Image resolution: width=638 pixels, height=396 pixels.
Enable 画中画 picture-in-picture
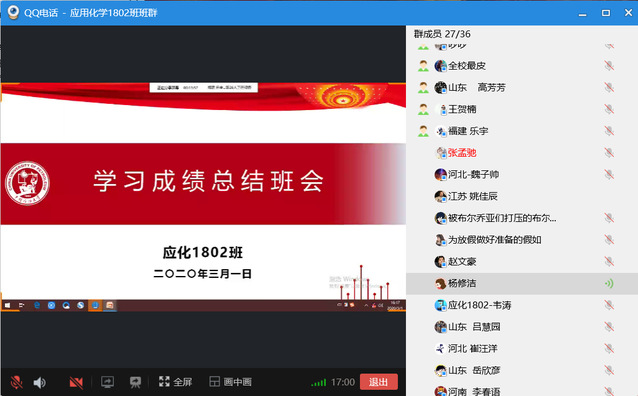[230, 382]
